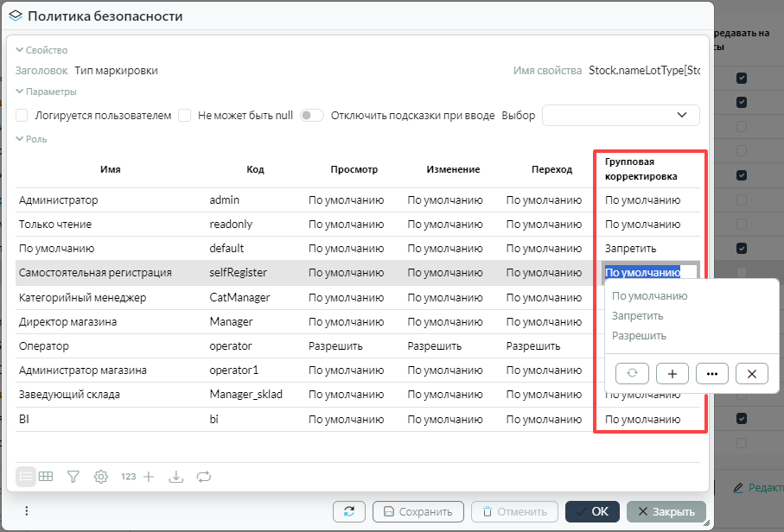The image size is (784, 532).
Task: Enable 'Логируется пользователем' checkbox
Action: tap(22, 115)
